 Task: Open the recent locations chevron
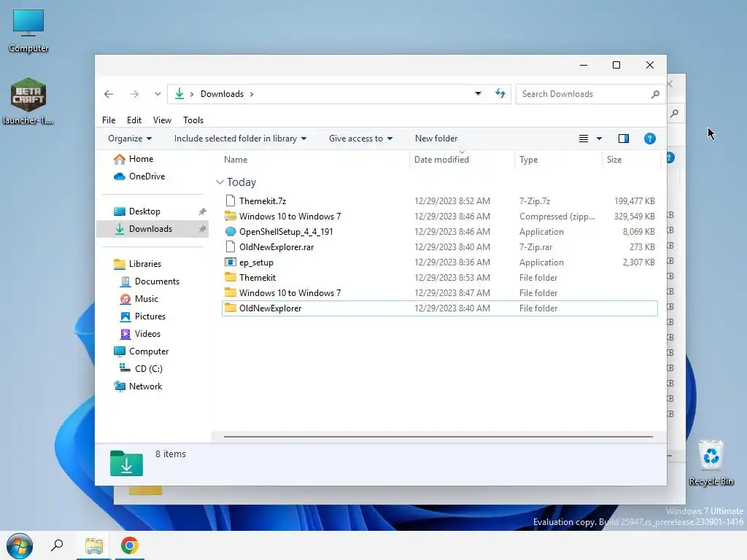point(158,94)
